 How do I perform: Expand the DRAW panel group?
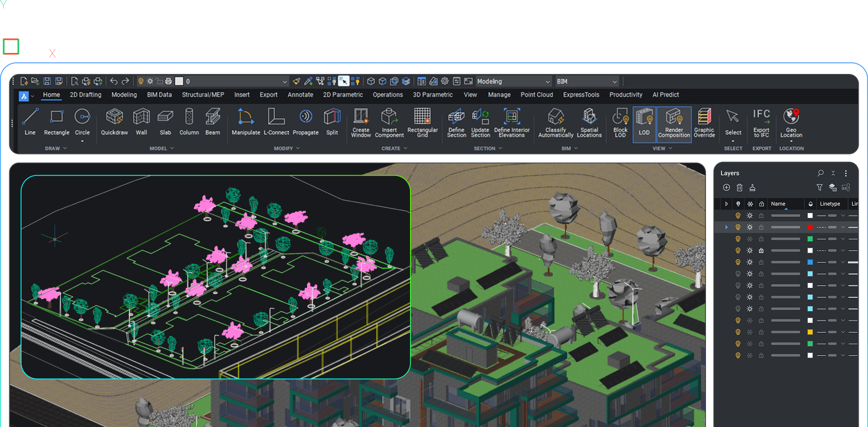pyautogui.click(x=56, y=148)
